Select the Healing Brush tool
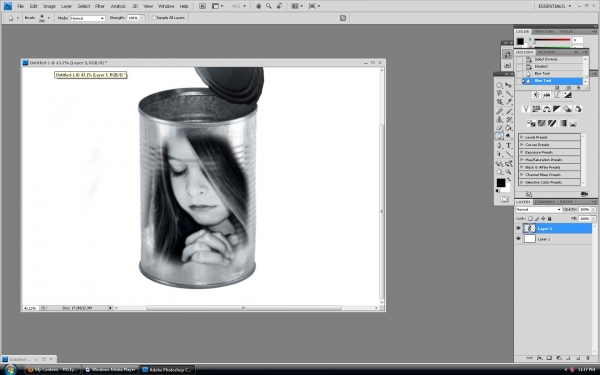 coord(499,111)
